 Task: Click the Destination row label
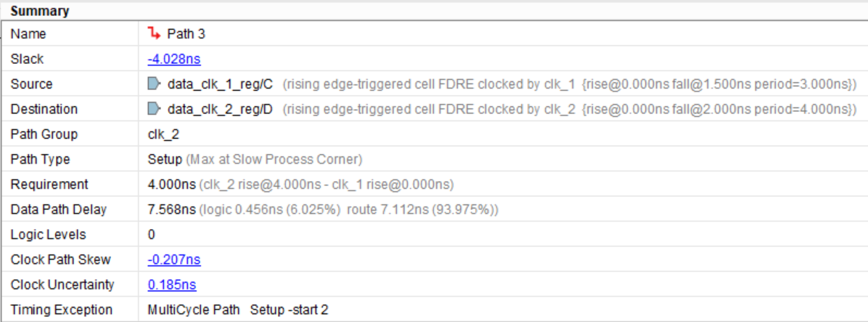click(x=44, y=109)
